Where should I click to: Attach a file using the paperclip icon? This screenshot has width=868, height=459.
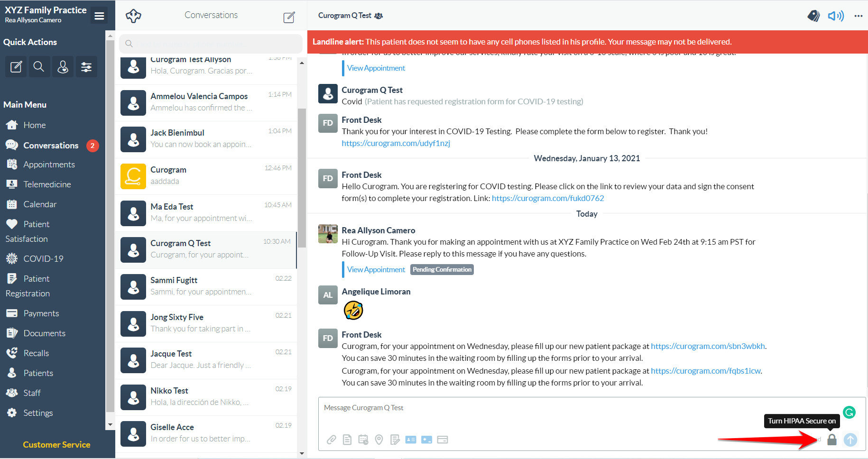(x=331, y=440)
